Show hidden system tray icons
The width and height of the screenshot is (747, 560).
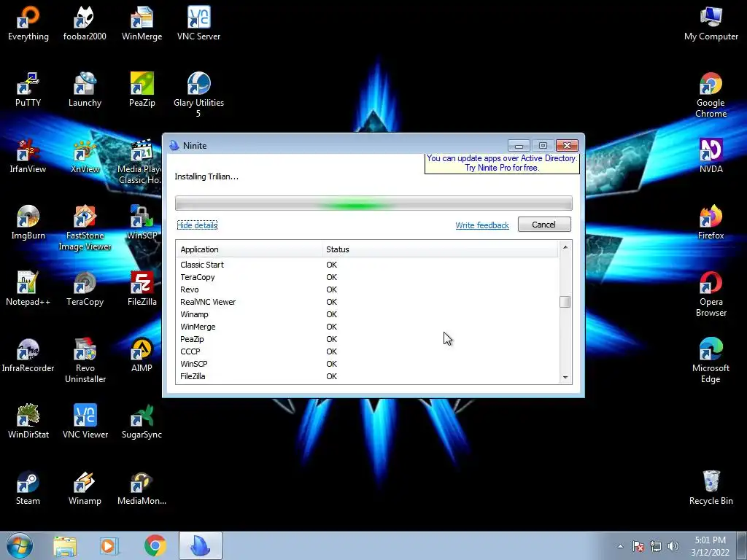(x=620, y=546)
